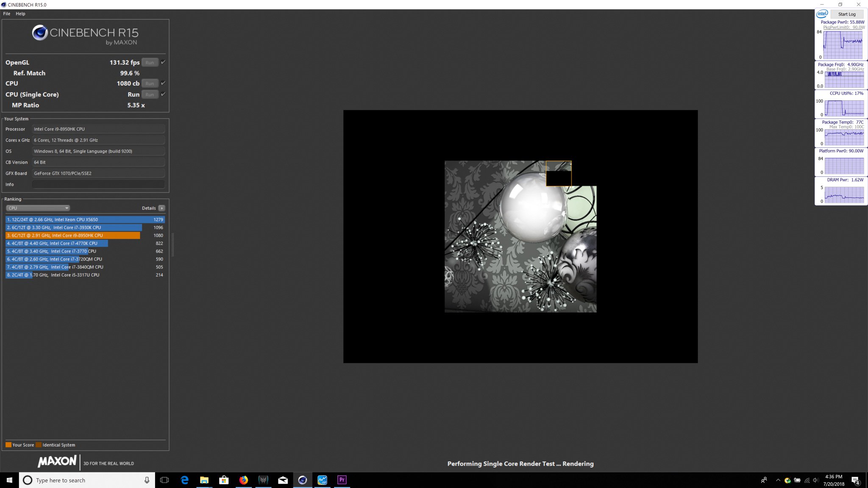This screenshot has width=868, height=488.
Task: Click the Cores x GHz field value
Action: [98, 140]
